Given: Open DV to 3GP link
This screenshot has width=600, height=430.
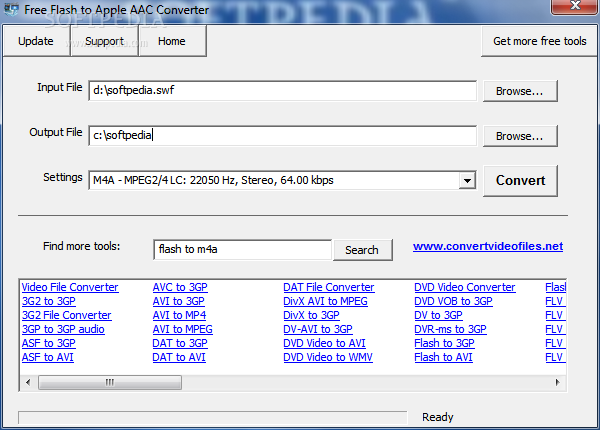Looking at the screenshot, I should [439, 315].
